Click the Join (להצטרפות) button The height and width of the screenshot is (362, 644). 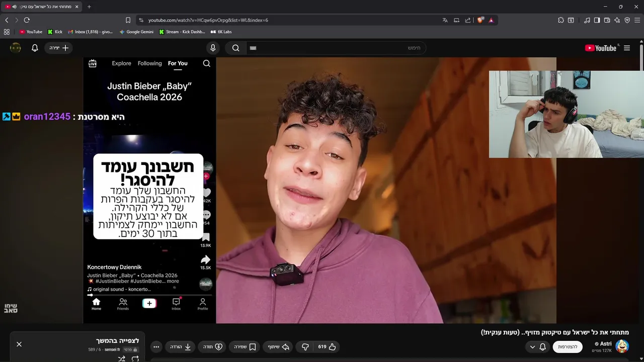568,347
